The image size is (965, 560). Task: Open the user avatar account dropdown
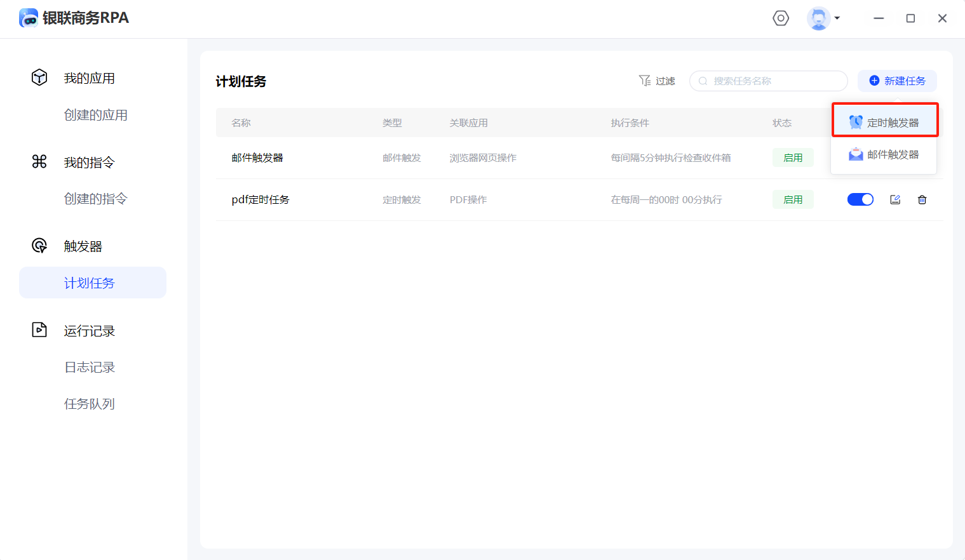point(823,18)
